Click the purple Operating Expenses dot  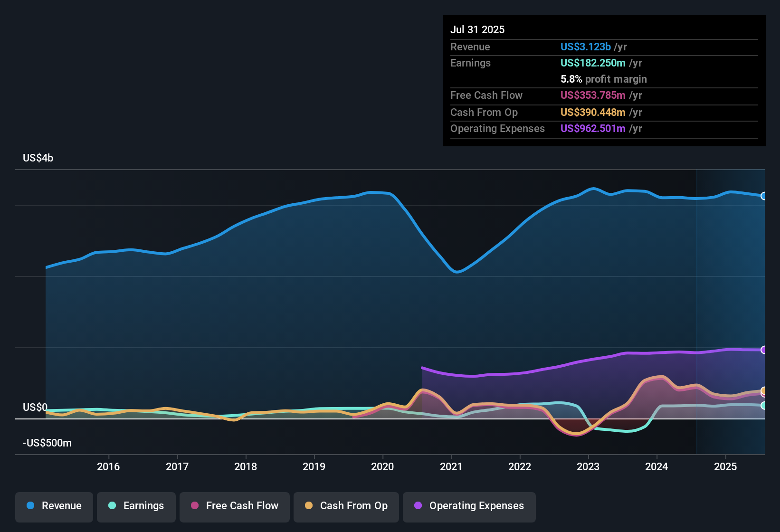pos(419,506)
